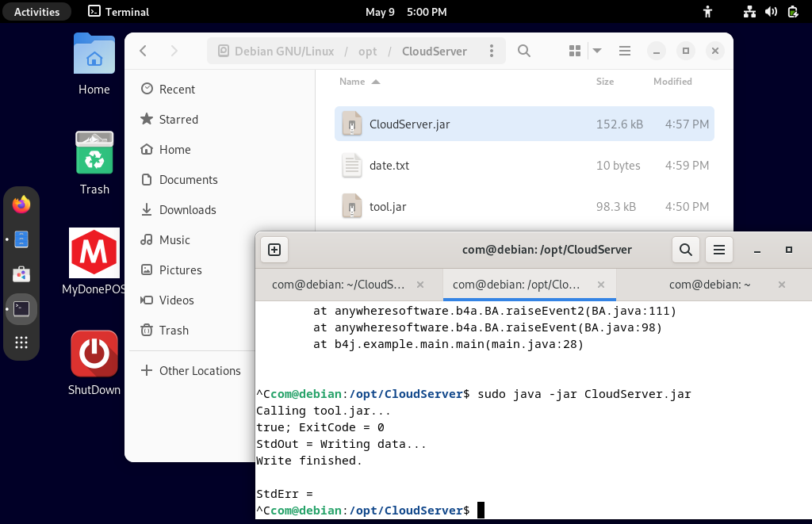
Task: Open the CloudServer breadcrumb options menu
Action: (491, 50)
